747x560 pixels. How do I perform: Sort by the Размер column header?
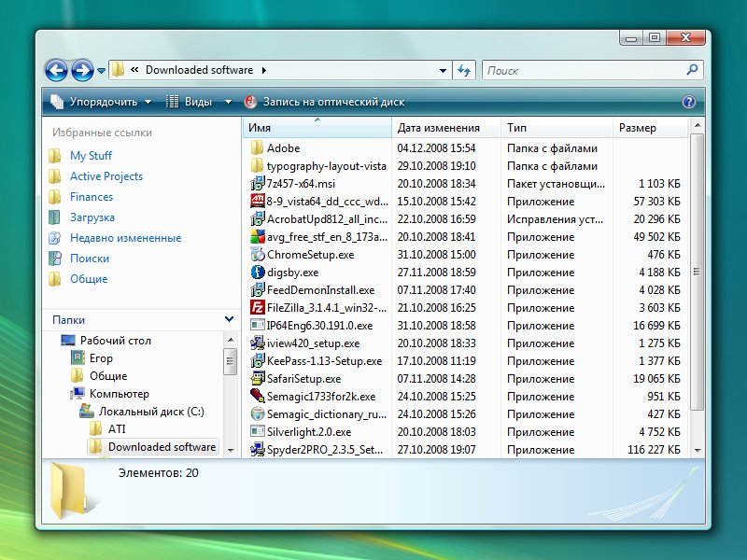651,128
